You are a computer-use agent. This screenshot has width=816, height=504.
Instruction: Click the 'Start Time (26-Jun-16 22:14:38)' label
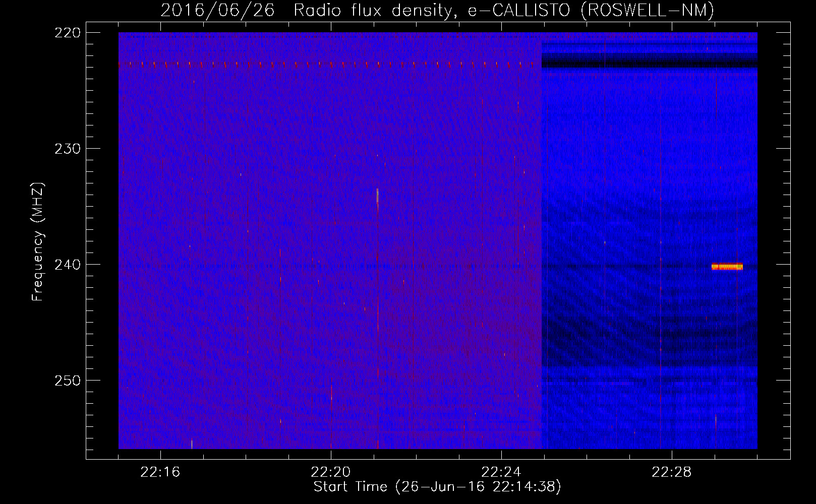[x=437, y=487]
